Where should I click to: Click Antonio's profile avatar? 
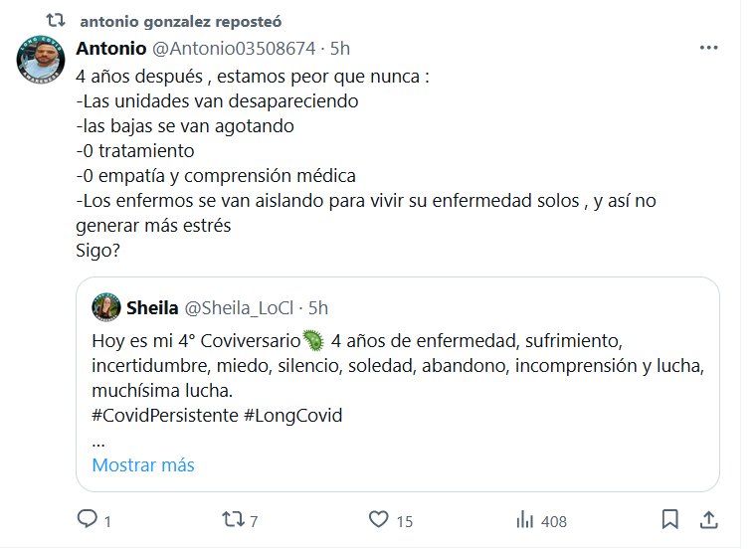(42, 64)
